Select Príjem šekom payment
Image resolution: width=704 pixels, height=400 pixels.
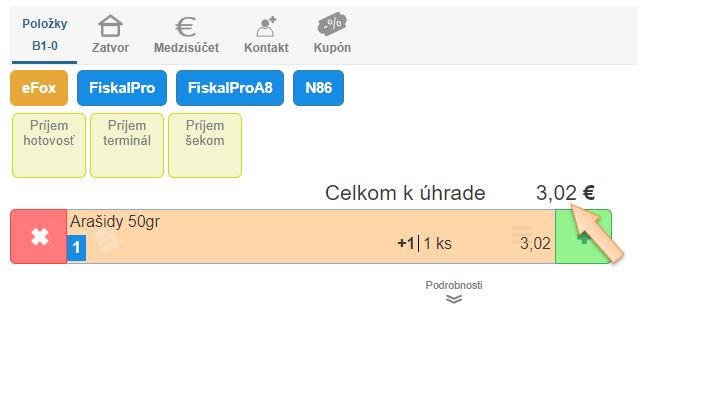coord(205,145)
